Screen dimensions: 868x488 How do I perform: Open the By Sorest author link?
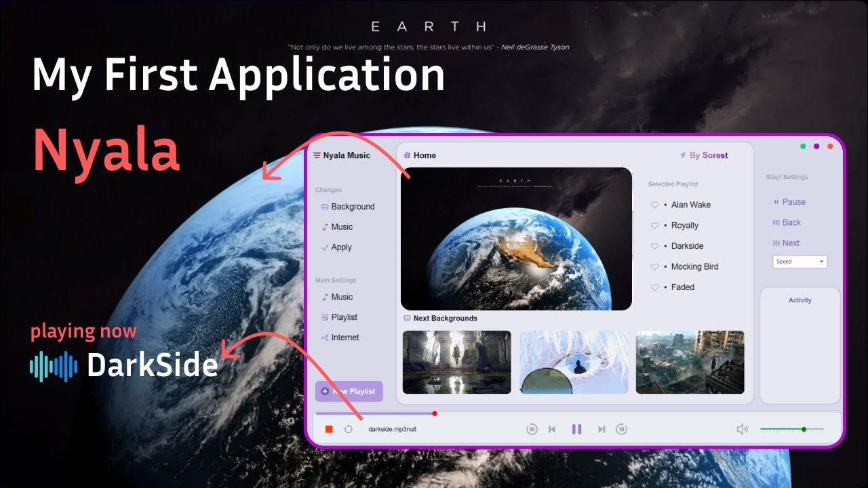point(704,155)
